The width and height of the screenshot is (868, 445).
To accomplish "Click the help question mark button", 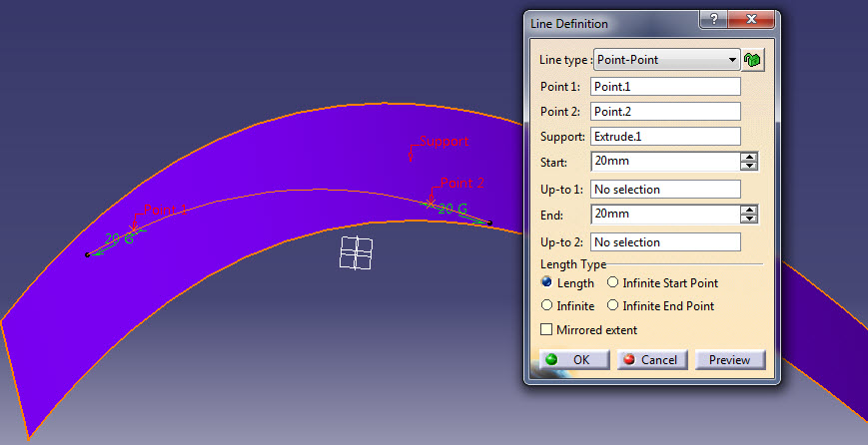I will click(713, 20).
